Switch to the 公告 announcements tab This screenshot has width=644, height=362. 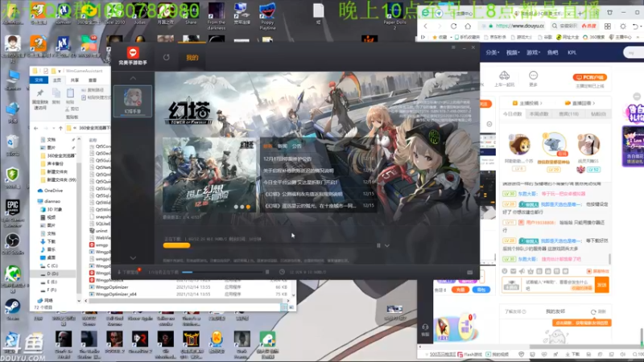pyautogui.click(x=296, y=146)
